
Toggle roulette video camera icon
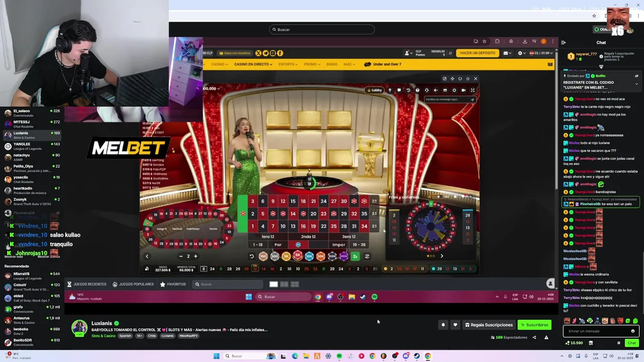point(463,90)
